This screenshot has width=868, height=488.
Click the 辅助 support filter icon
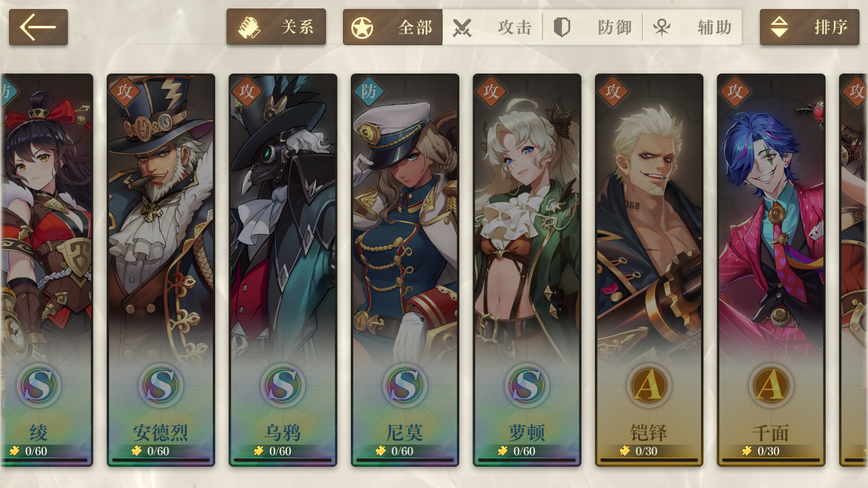pyautogui.click(x=662, y=28)
